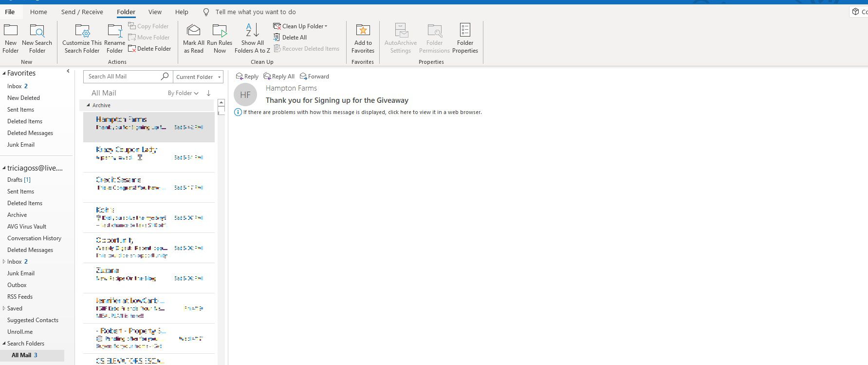The height and width of the screenshot is (365, 868).
Task: Show All Folders A to Z
Action: tap(252, 38)
